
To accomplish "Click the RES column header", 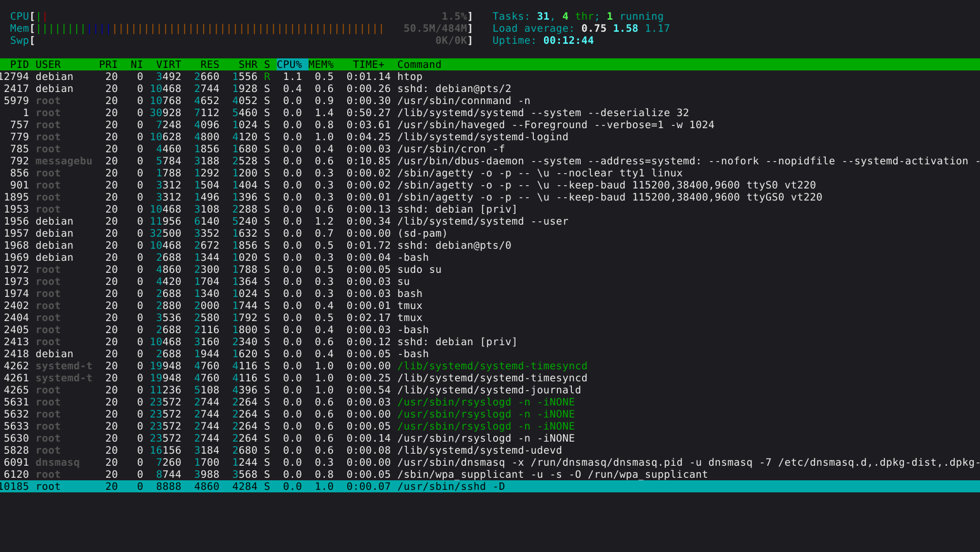I will tap(209, 65).
